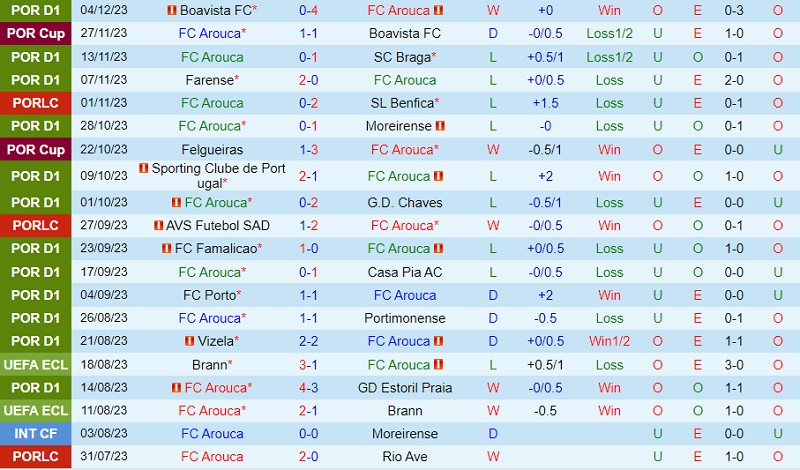Click the 0-4 score against Boavista FC
800x470 pixels.
(x=308, y=11)
